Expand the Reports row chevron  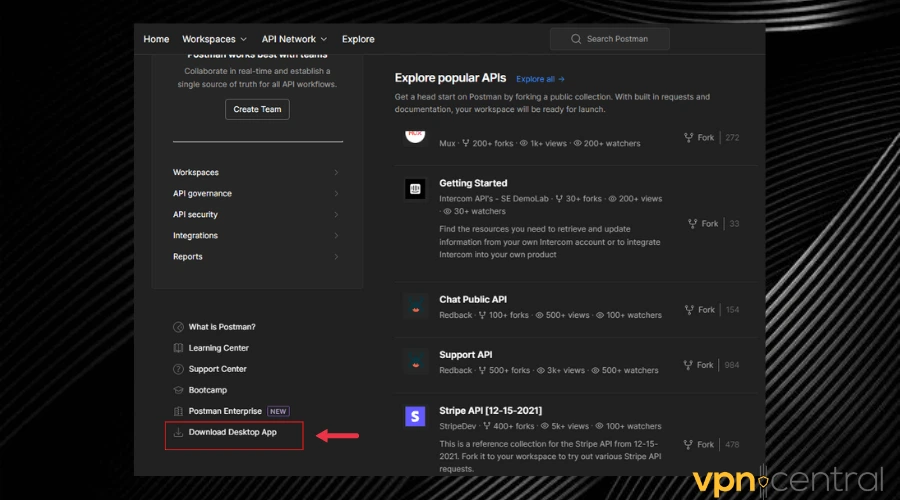(336, 257)
